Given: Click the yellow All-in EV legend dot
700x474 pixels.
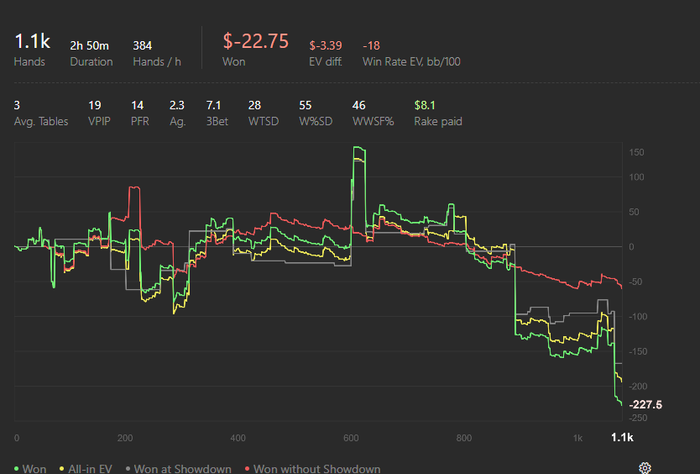Looking at the screenshot, I should click(62, 469).
